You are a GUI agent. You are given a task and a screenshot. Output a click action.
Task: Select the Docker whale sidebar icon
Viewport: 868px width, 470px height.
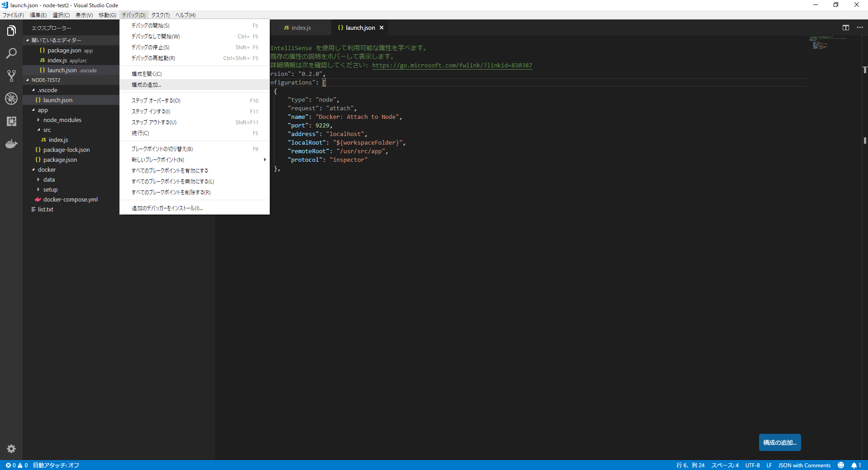(11, 144)
